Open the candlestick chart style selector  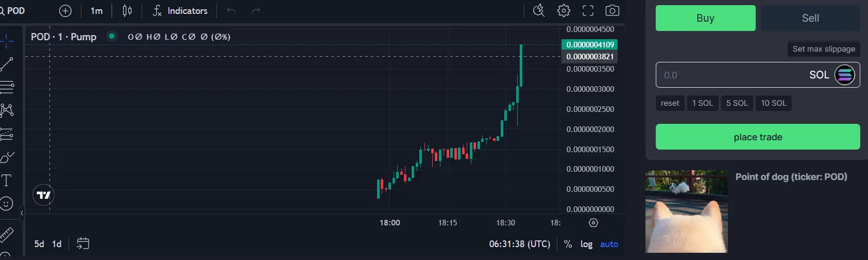(x=127, y=11)
